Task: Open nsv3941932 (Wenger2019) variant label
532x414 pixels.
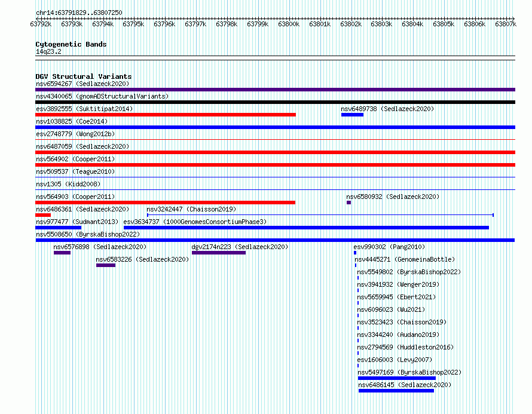Action: (398, 284)
